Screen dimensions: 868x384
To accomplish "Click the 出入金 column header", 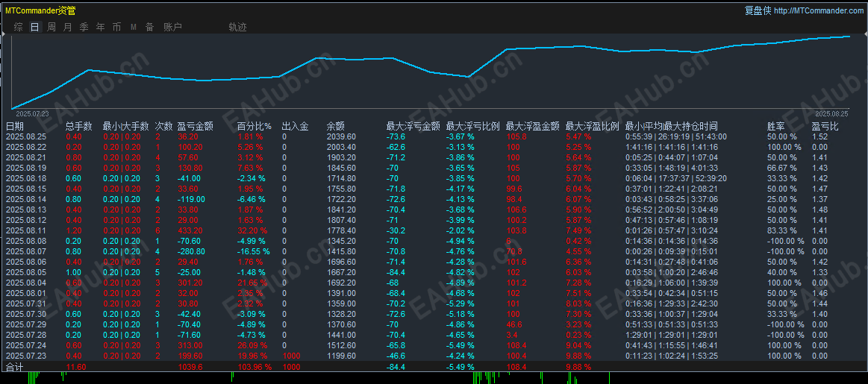I will [295, 126].
